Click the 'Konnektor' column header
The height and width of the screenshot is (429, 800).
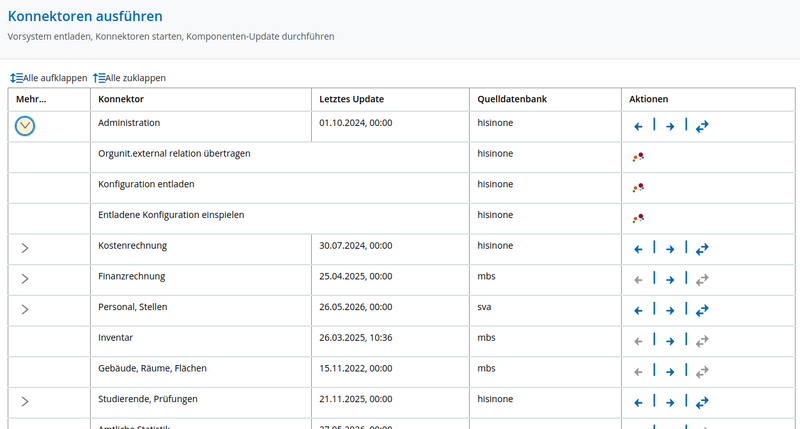coord(121,99)
